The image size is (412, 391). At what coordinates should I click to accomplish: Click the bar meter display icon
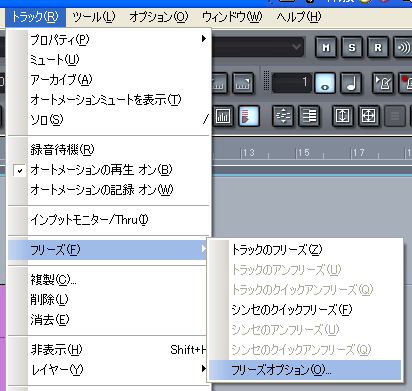click(x=223, y=116)
